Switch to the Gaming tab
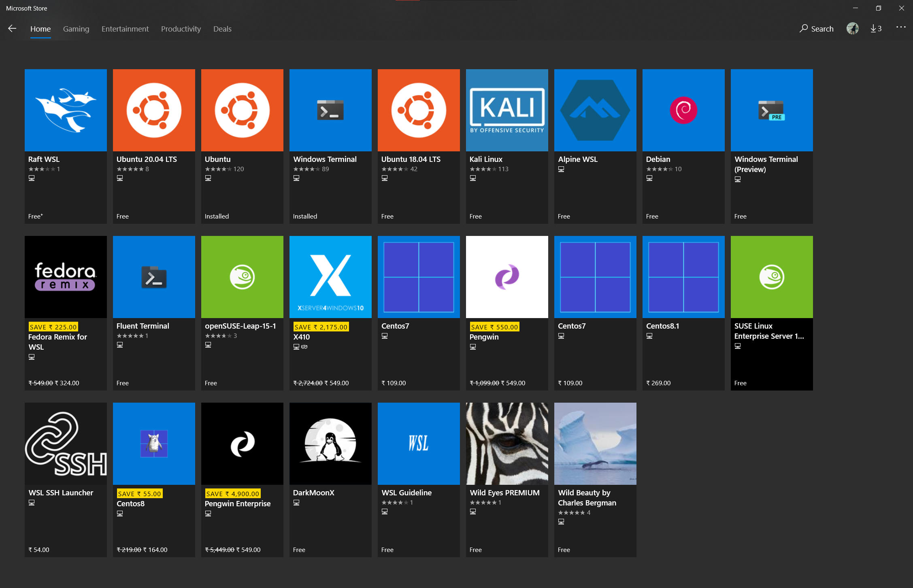The height and width of the screenshot is (588, 913). [x=76, y=29]
